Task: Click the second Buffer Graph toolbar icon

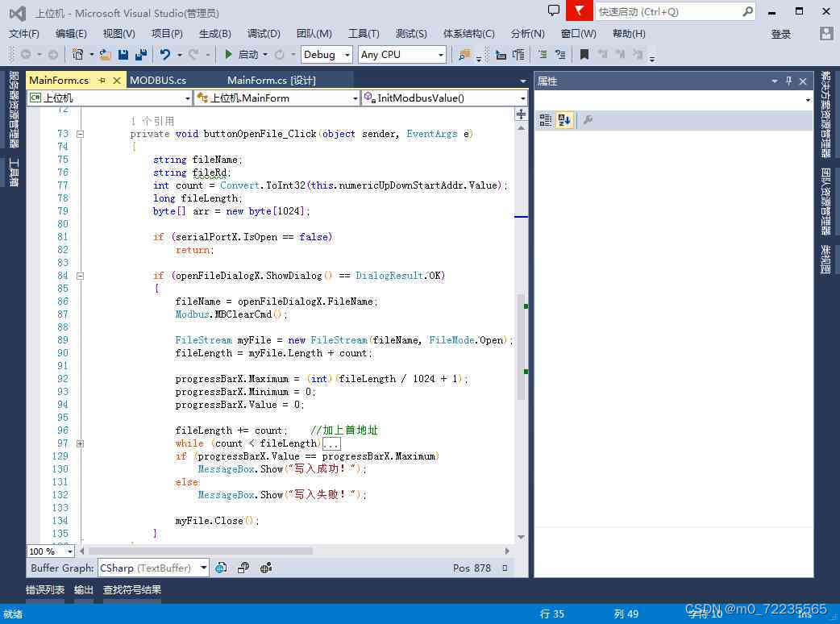Action: click(243, 568)
